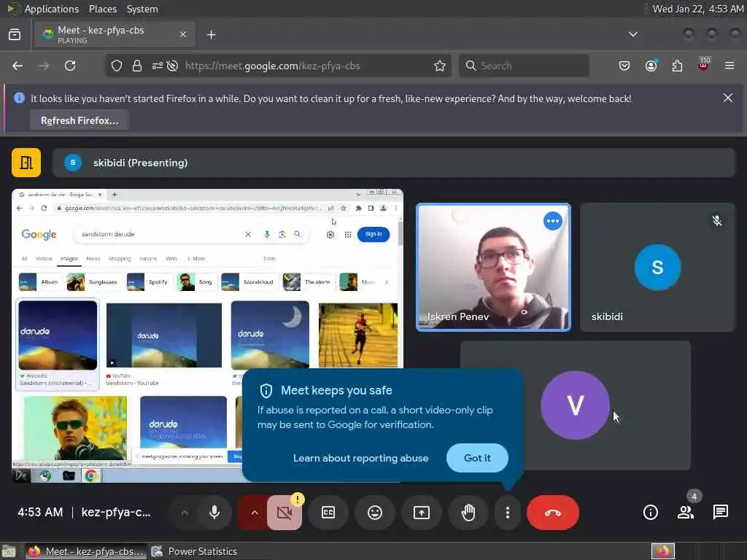The image size is (747, 560).
Task: Select the Meet - kez-pfya-cbs tab
Action: tap(115, 34)
